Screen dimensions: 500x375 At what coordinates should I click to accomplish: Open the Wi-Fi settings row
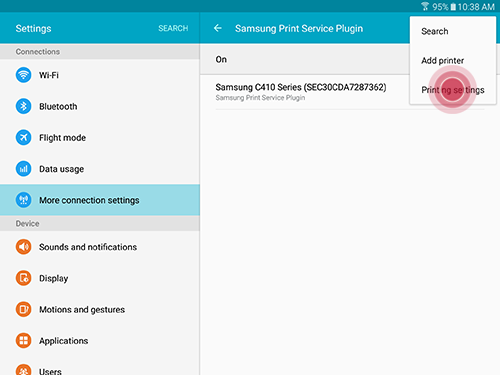(100, 75)
